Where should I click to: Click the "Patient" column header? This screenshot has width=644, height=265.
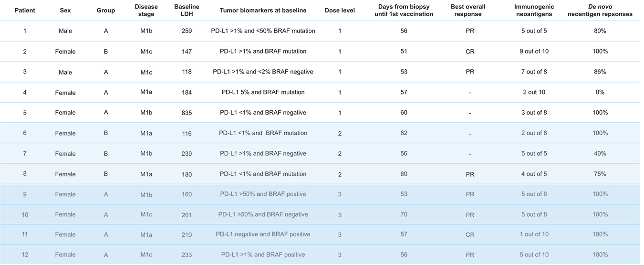click(x=25, y=11)
